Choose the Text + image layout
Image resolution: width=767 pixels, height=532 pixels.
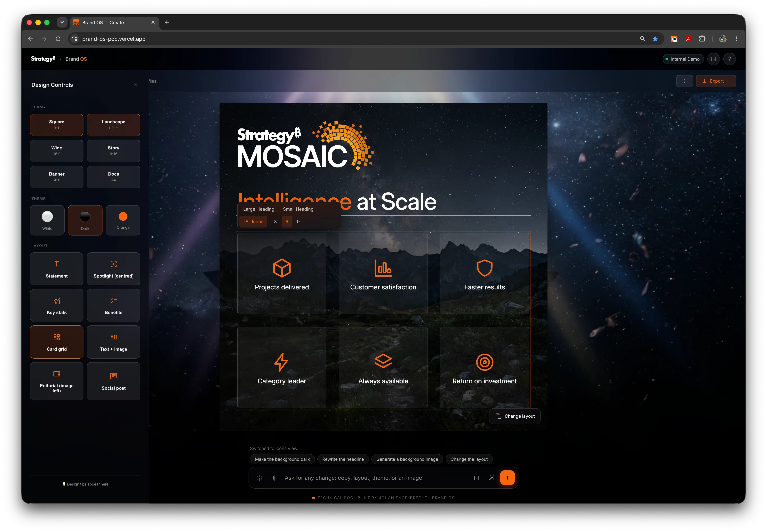(113, 342)
